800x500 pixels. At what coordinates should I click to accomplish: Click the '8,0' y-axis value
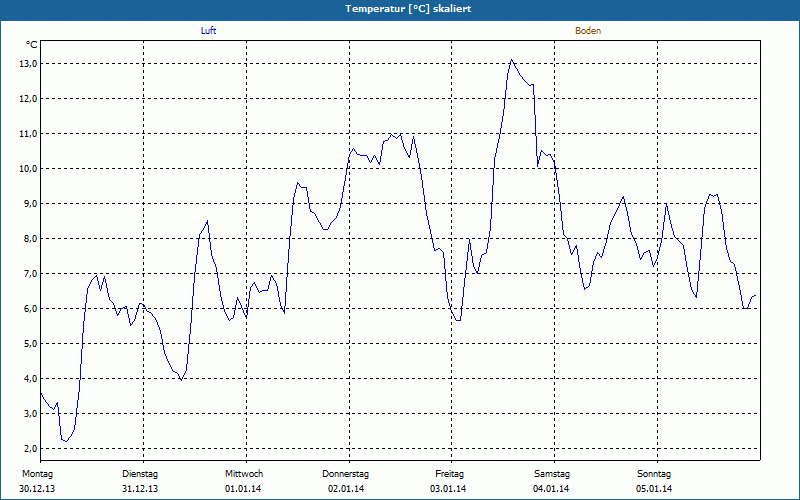point(30,239)
